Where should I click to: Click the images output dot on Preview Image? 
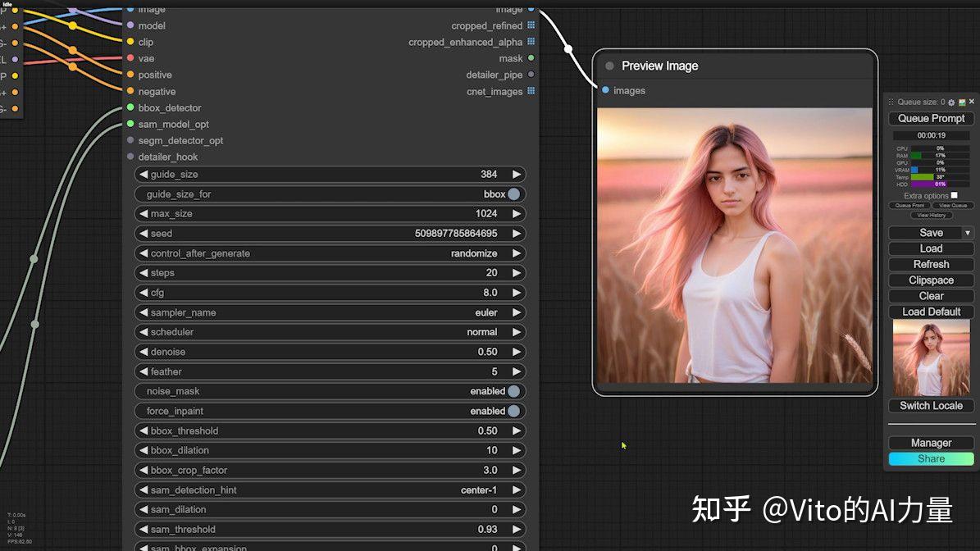[605, 90]
